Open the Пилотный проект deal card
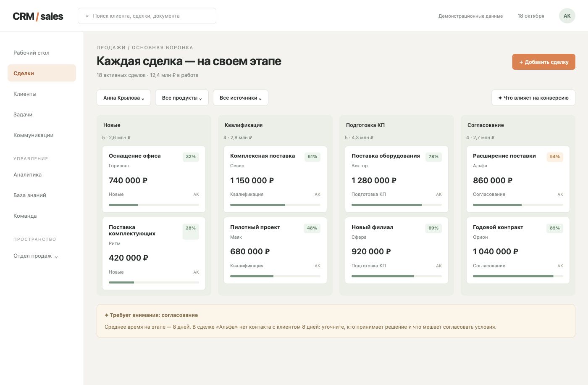Screen dimensions: 588x385 pyautogui.click(x=275, y=251)
